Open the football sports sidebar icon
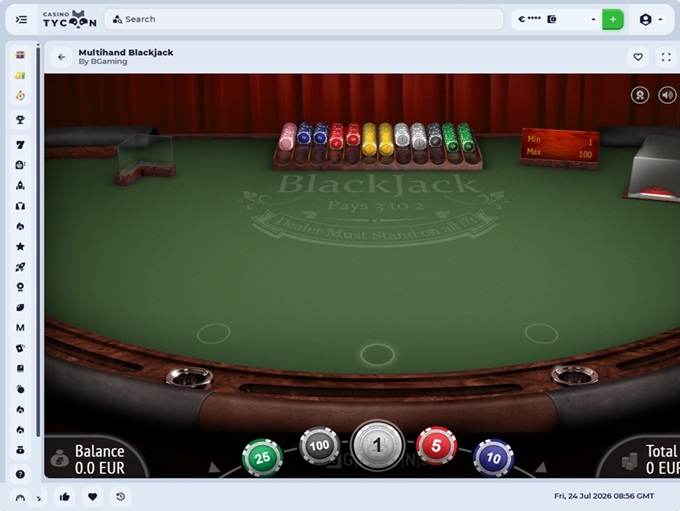Viewport: 680px width, 511px height. 20,308
